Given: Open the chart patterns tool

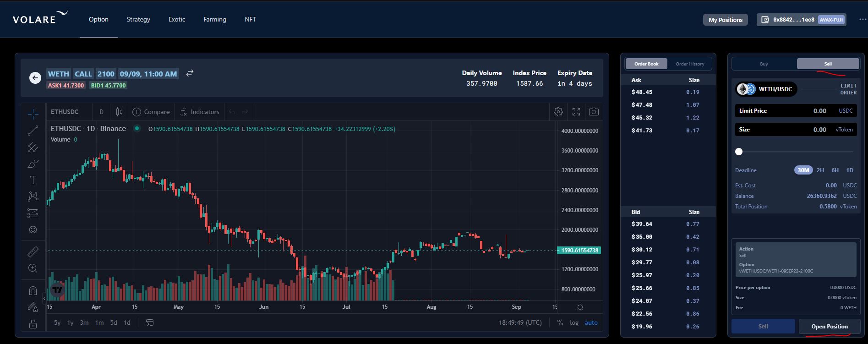Looking at the screenshot, I should (x=33, y=197).
